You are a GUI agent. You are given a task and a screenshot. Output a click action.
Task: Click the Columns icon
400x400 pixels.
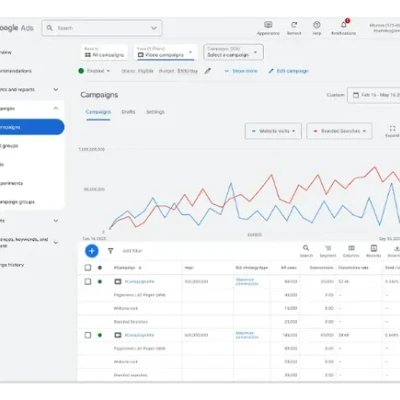351,248
